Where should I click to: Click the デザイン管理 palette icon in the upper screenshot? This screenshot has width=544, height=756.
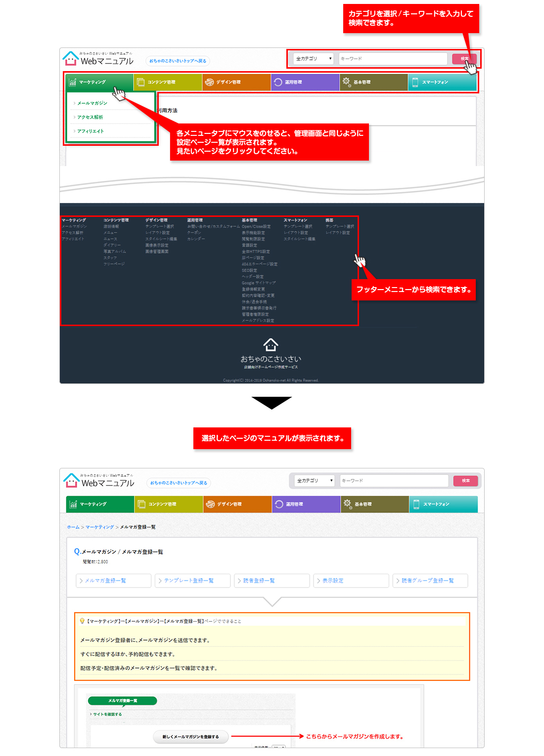(x=209, y=82)
